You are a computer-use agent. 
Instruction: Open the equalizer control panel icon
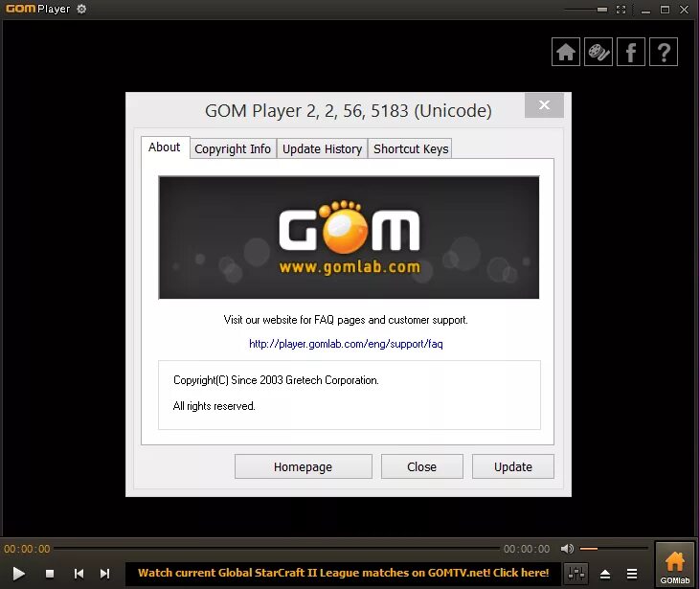click(x=576, y=574)
